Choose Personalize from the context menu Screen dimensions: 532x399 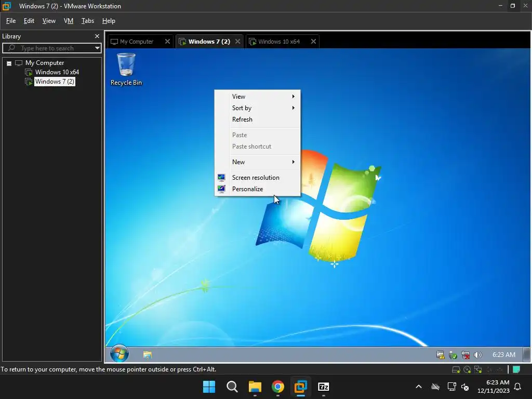(258, 189)
